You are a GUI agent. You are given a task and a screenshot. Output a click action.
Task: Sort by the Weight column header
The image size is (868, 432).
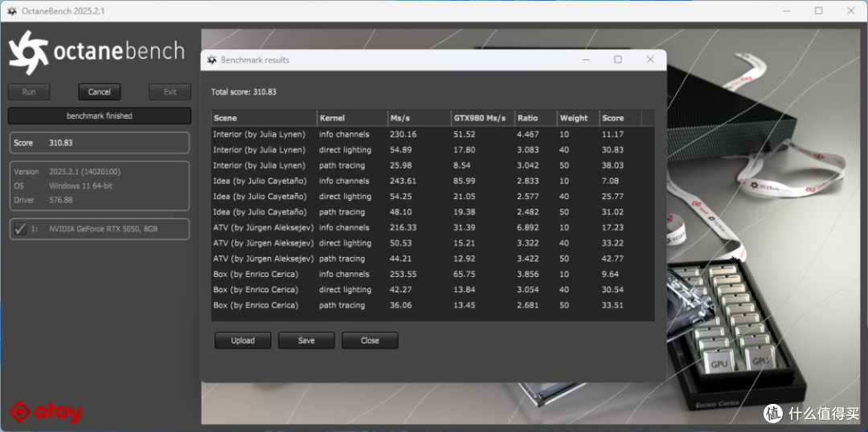578,118
